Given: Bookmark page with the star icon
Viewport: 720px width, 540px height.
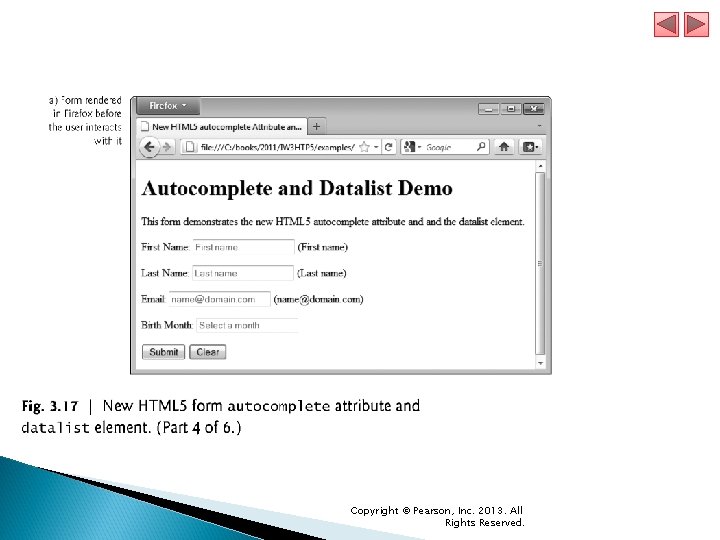Looking at the screenshot, I should point(364,147).
